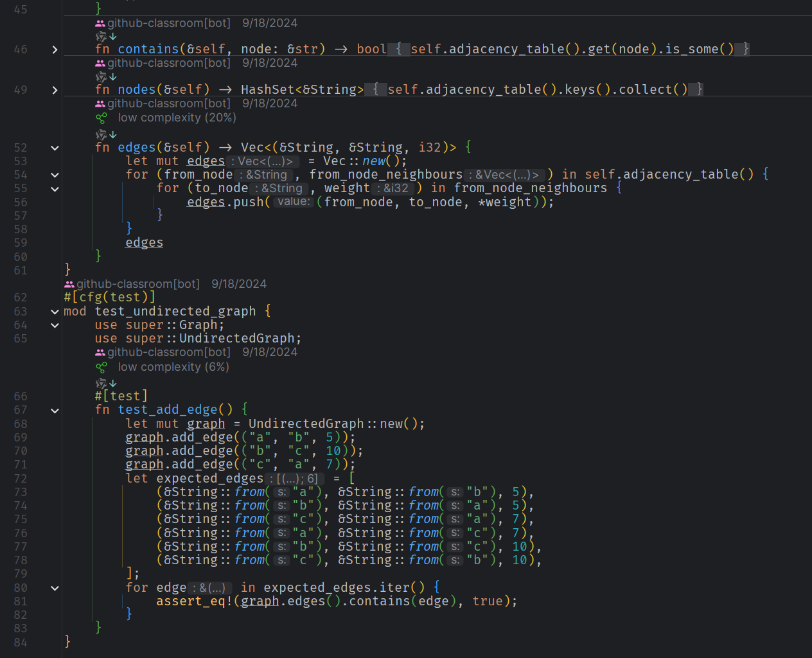
Task: Collapse inner for loop on line 55
Action: click(x=55, y=189)
